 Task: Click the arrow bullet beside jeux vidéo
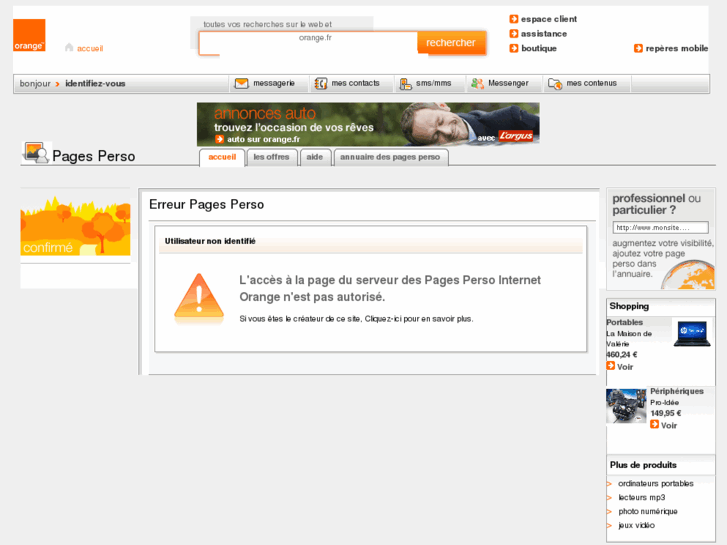tap(610, 526)
